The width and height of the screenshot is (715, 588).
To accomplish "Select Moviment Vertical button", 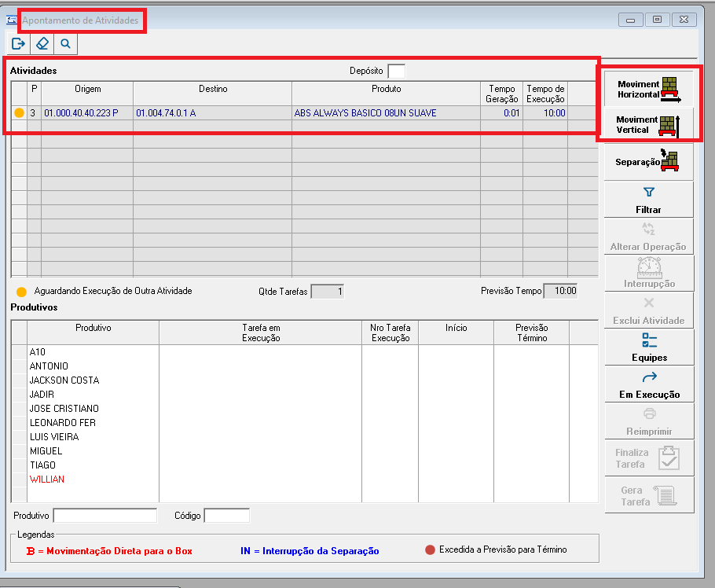I will pyautogui.click(x=648, y=124).
